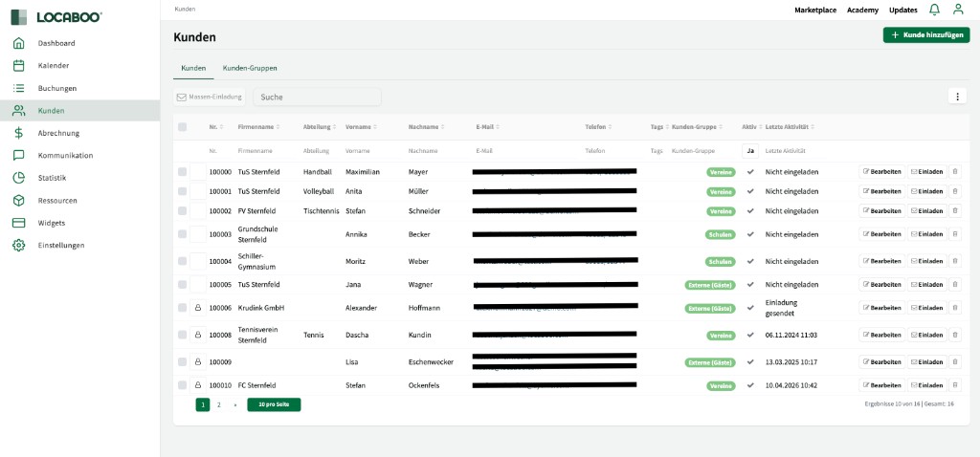Click the Locaboo logo

pos(56,17)
